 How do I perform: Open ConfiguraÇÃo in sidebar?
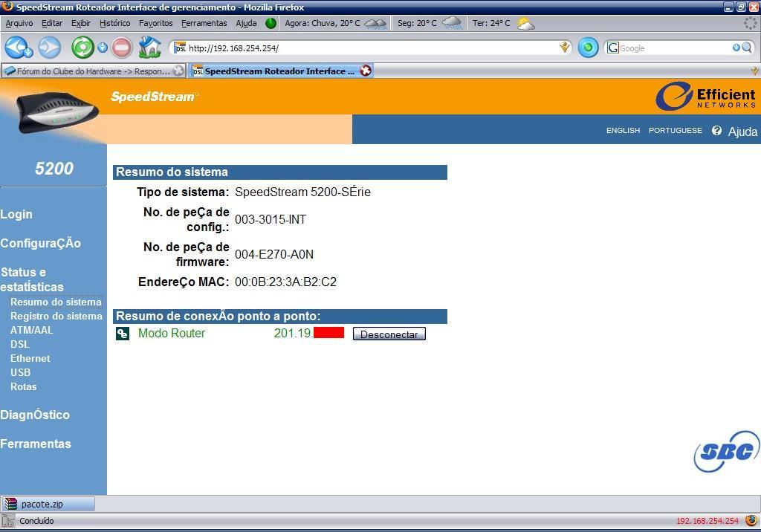point(41,243)
